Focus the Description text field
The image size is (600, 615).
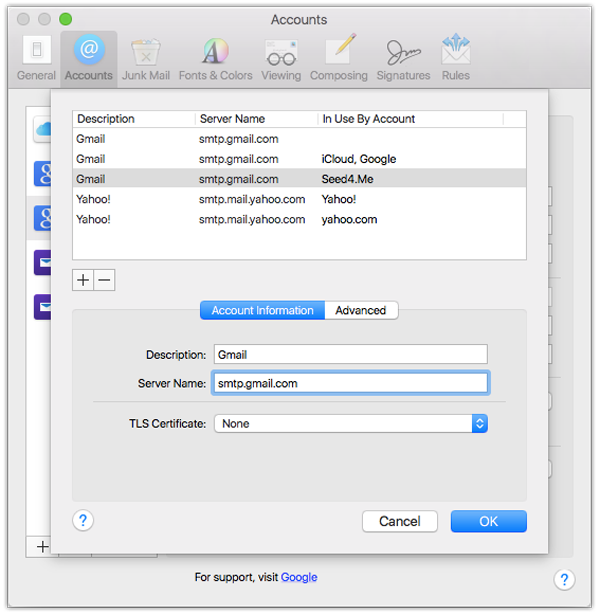(x=351, y=355)
